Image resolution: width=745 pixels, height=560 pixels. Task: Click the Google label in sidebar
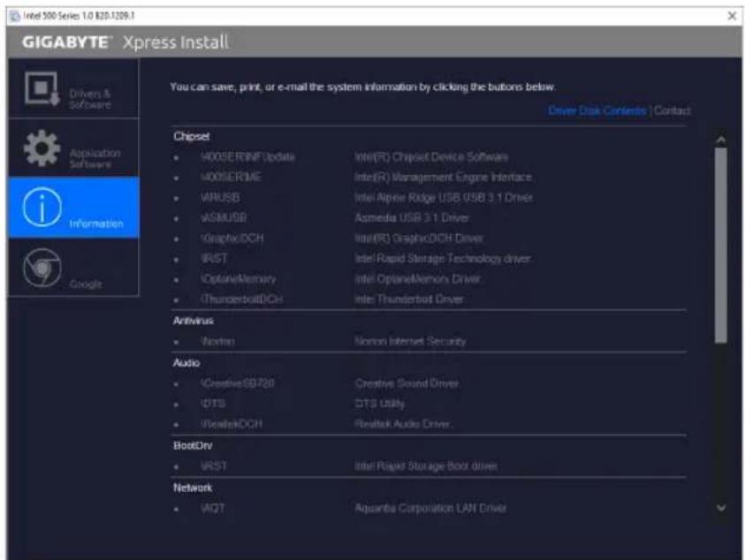(x=86, y=284)
